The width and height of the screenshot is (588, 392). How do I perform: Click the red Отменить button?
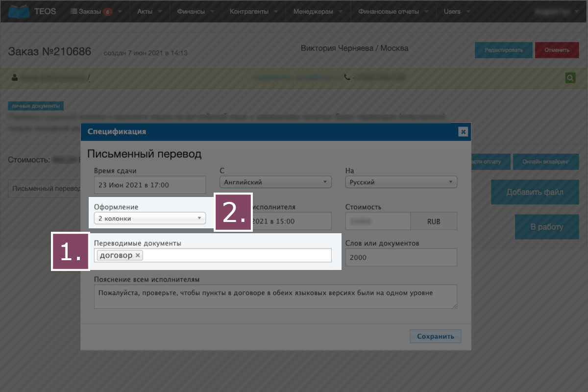click(557, 50)
